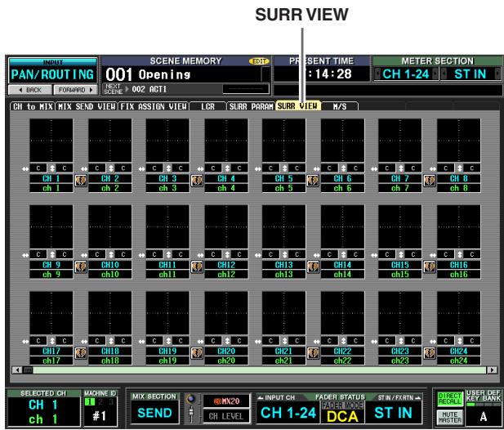Click the horizontal scrollbar thumb
Viewport: 504px width, 430px height.
click(28, 370)
